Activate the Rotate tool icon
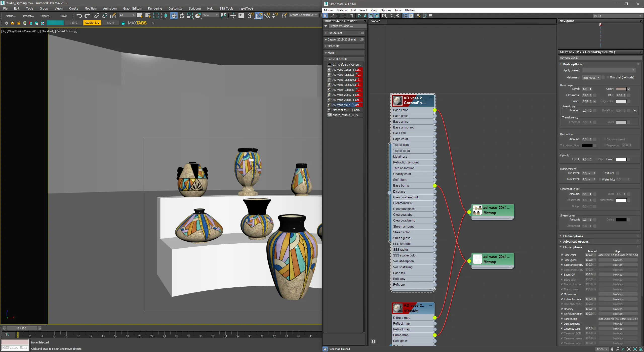The image size is (644, 352). [x=182, y=16]
